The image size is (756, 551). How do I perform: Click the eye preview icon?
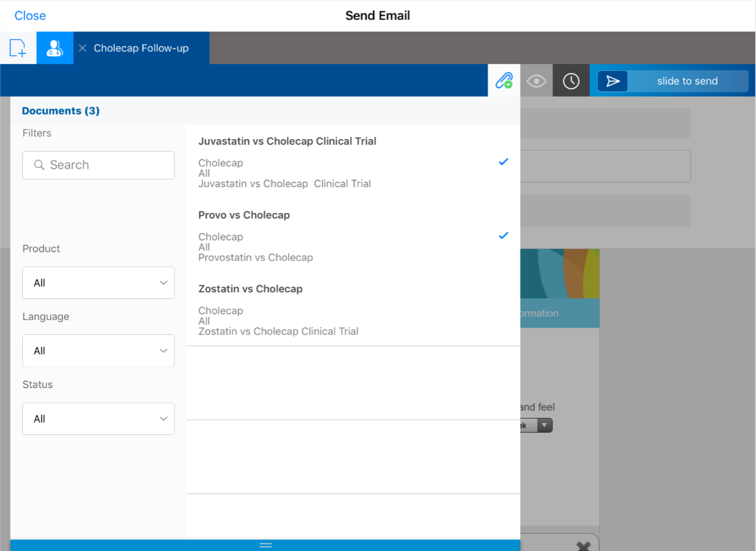click(536, 81)
